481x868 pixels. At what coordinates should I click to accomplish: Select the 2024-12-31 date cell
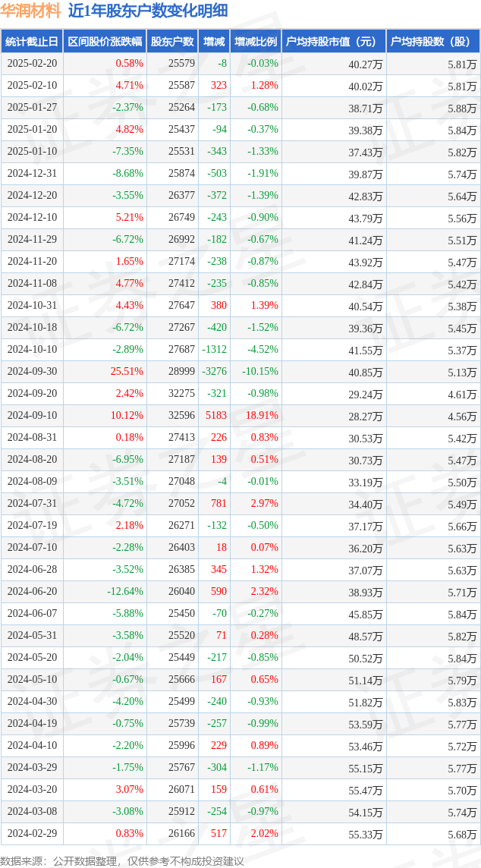tap(32, 173)
